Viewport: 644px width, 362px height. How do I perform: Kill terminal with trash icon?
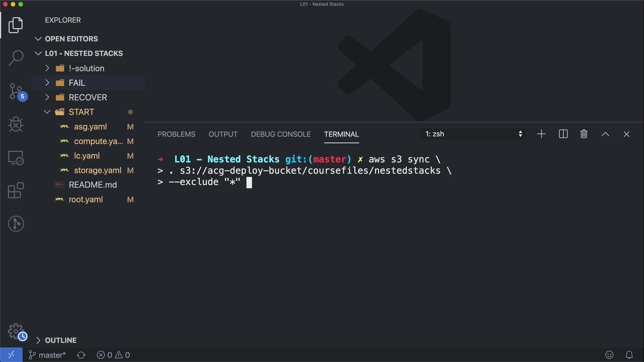click(584, 134)
